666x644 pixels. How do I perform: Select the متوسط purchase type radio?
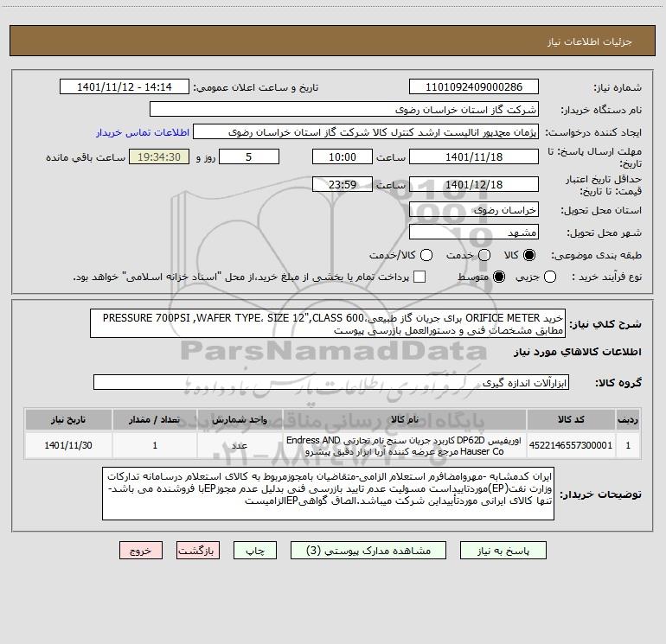(x=499, y=277)
